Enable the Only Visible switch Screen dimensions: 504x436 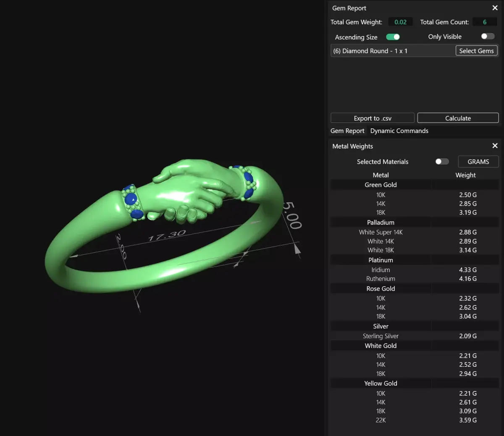488,37
